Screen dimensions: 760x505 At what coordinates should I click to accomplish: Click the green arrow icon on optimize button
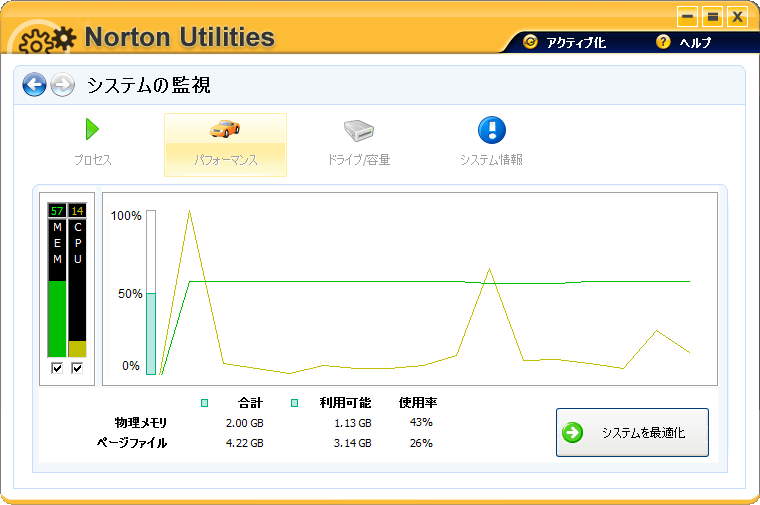pos(572,432)
